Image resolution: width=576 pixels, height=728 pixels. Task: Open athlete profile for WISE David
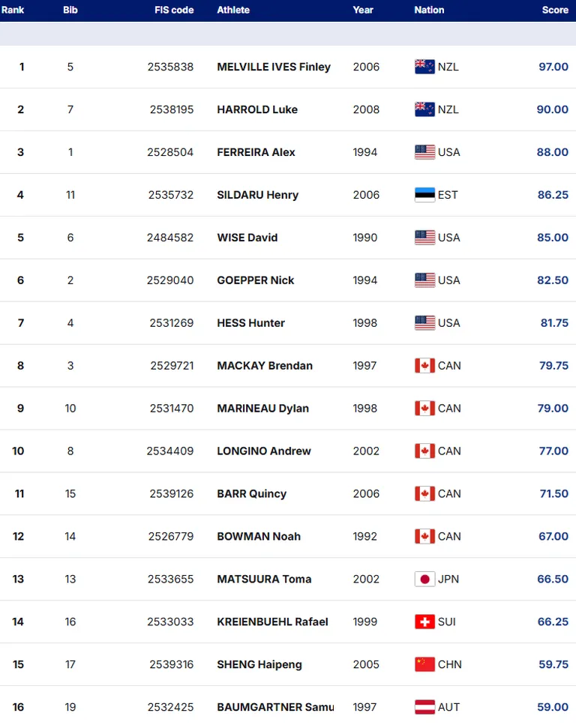click(247, 238)
